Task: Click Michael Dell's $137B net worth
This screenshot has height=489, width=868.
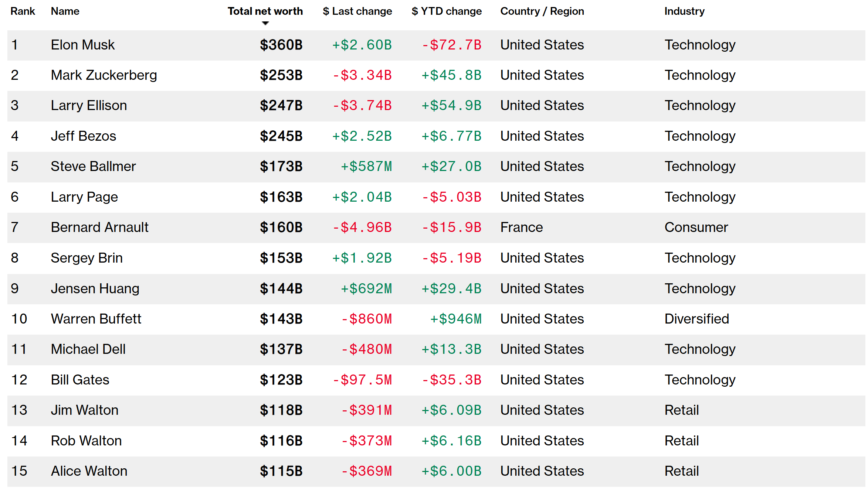Action: [281, 349]
